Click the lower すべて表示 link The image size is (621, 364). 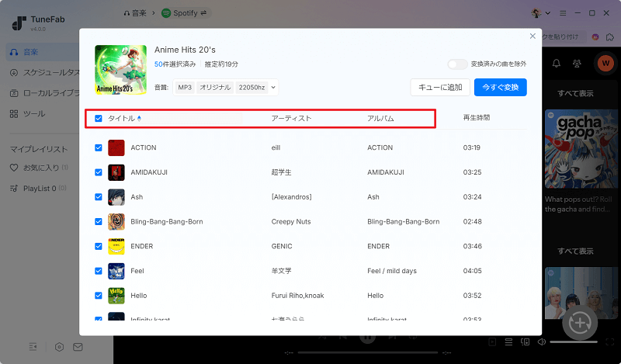pos(575,251)
